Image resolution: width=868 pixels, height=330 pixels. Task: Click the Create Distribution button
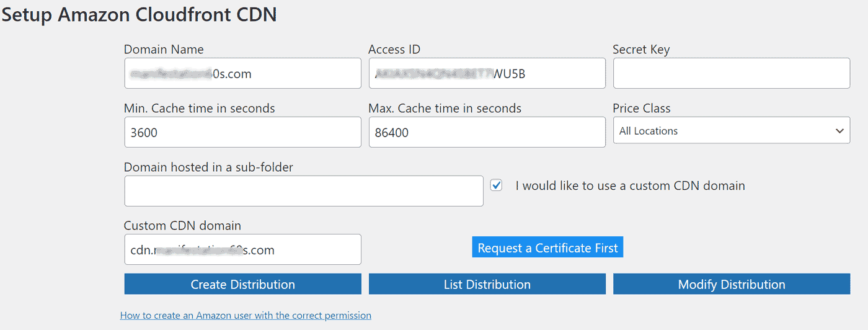(242, 284)
